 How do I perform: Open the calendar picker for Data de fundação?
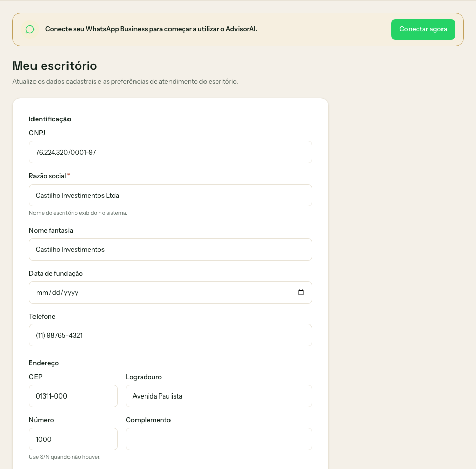point(301,292)
